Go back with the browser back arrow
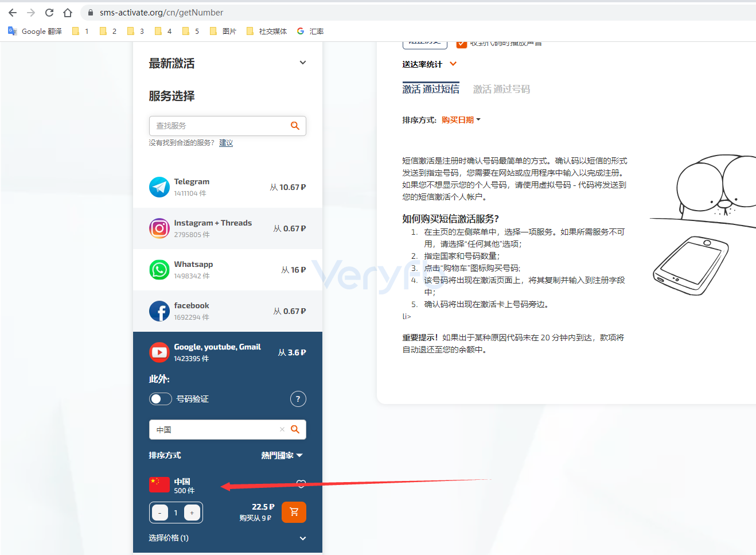Screen dimensions: 756x555 13,13
